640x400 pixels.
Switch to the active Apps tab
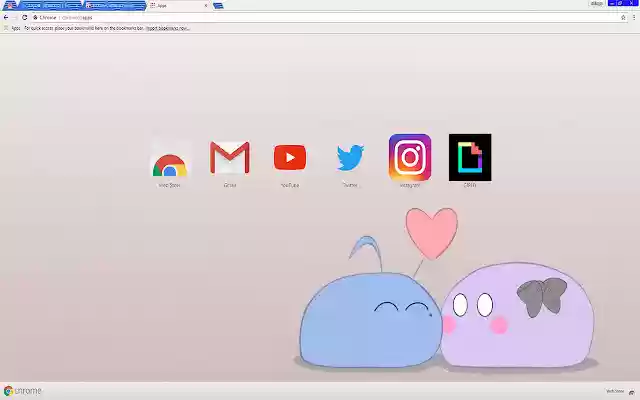pyautogui.click(x=178, y=6)
